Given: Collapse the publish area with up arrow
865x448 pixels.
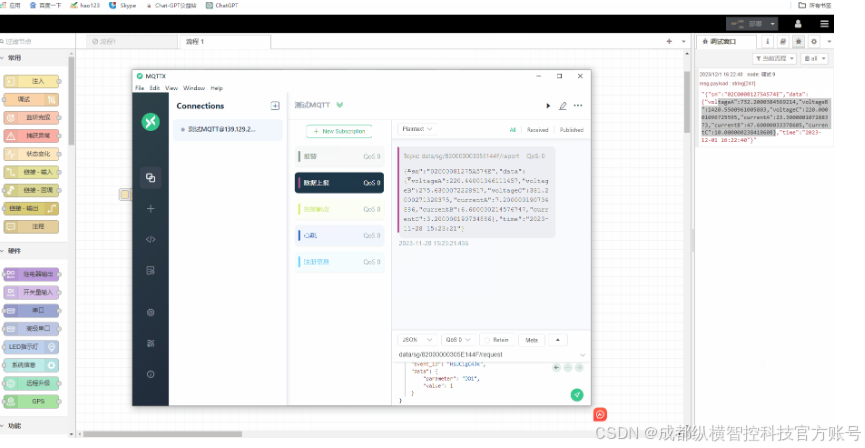Looking at the screenshot, I should tap(557, 340).
